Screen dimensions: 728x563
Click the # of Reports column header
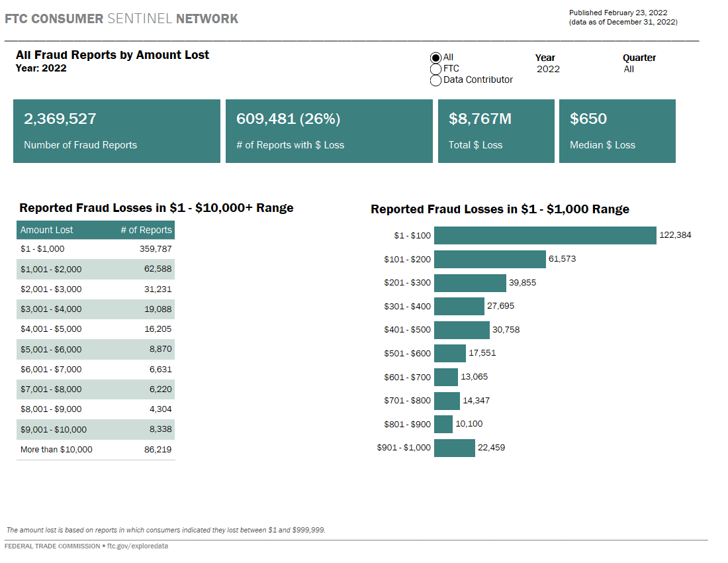tap(146, 230)
